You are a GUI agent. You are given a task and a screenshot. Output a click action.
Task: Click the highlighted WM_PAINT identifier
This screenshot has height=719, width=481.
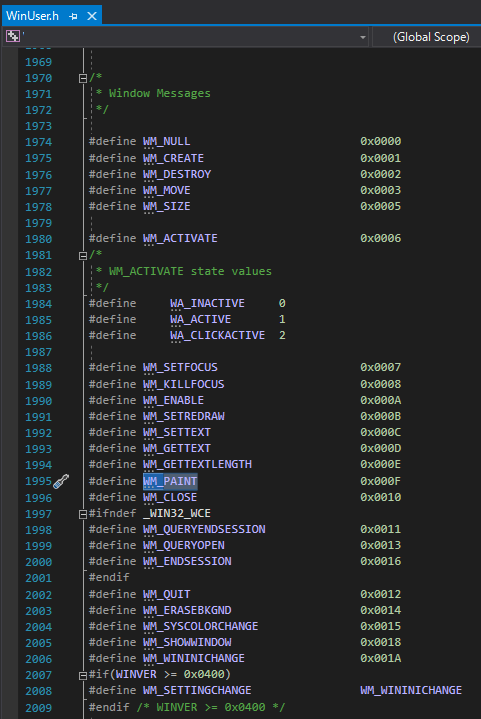pyautogui.click(x=170, y=481)
